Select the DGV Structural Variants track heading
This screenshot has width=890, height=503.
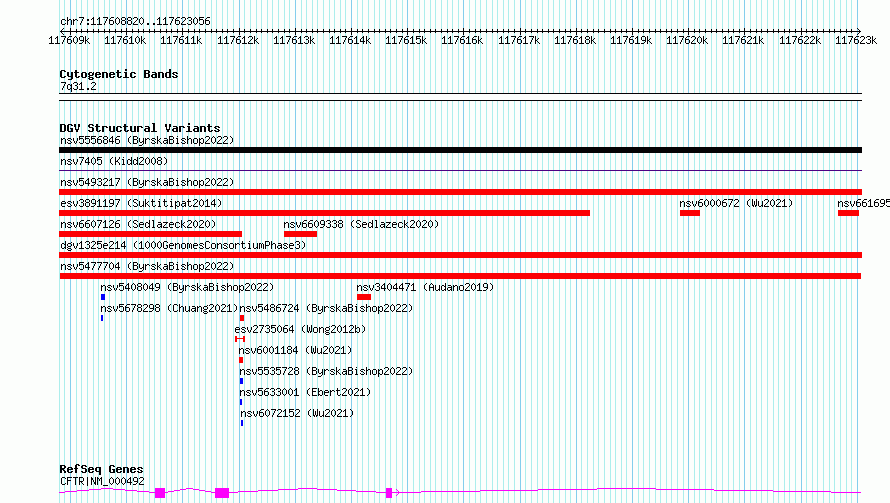pos(140,128)
